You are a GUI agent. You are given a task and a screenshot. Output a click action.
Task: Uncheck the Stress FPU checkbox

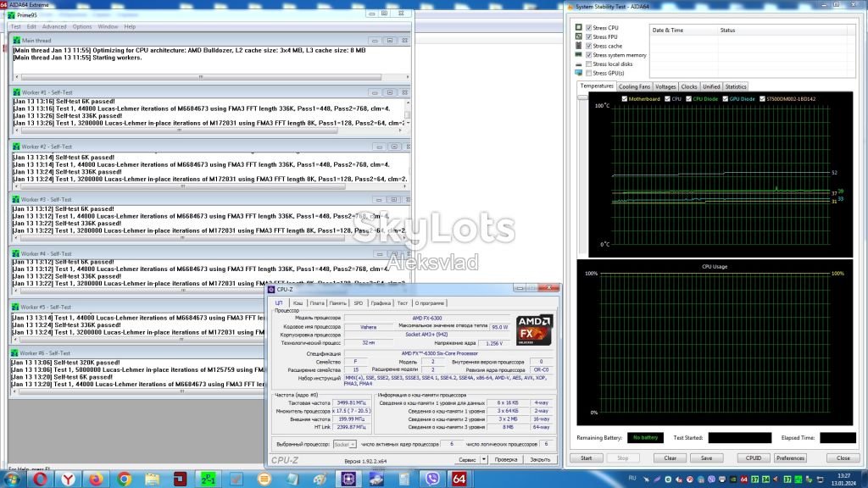[589, 36]
